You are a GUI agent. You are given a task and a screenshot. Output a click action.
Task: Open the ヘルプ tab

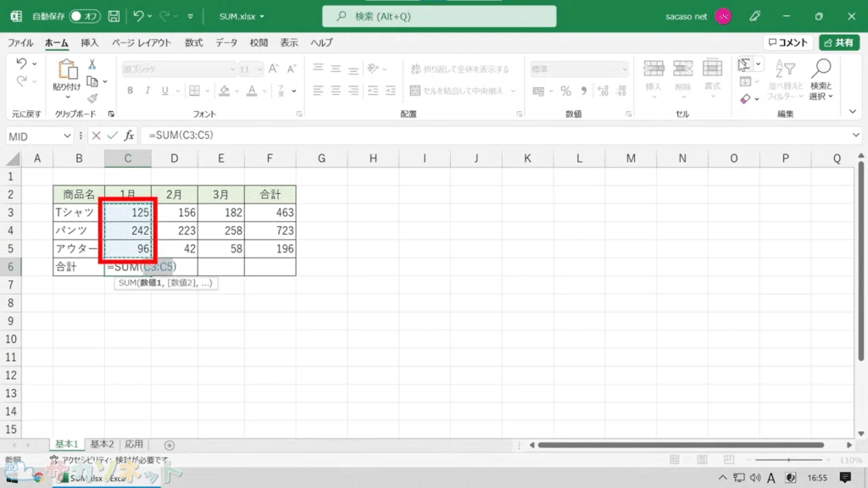pos(321,42)
